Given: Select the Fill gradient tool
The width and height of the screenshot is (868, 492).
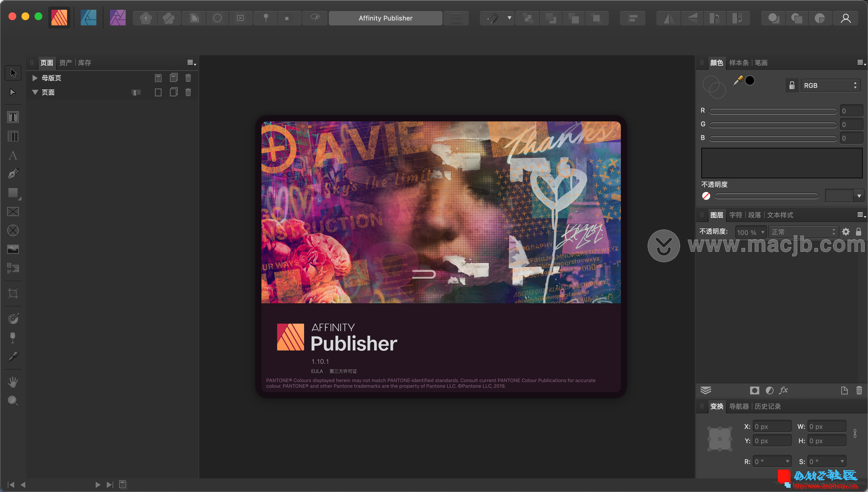Looking at the screenshot, I should click(x=13, y=318).
